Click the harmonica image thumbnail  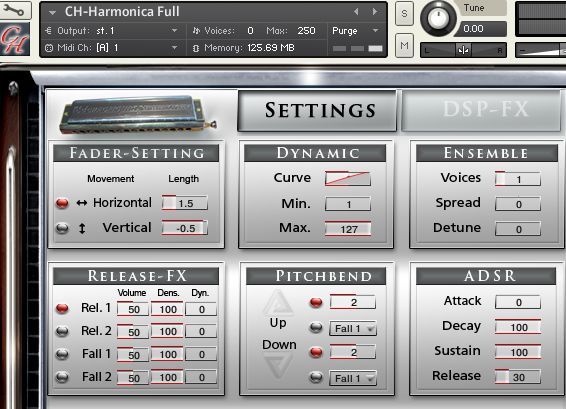[x=138, y=115]
